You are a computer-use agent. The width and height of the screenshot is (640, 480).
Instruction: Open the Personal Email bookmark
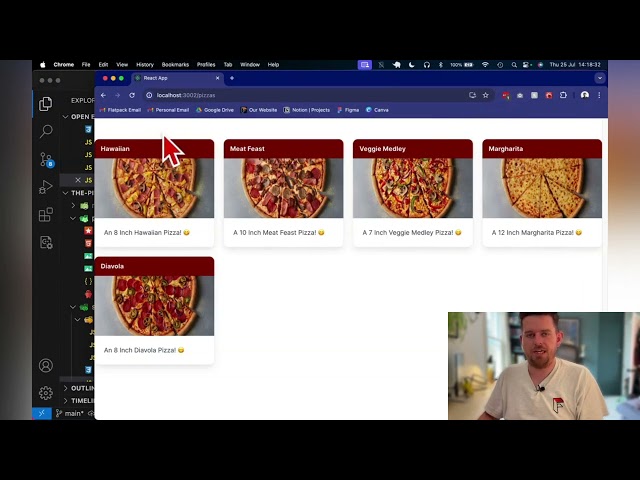[x=169, y=110]
